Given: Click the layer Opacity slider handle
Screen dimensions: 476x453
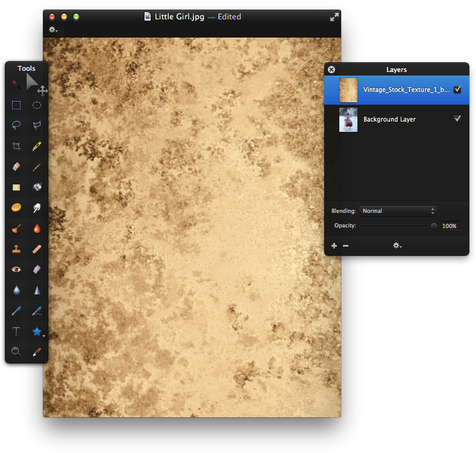Looking at the screenshot, I should (434, 226).
